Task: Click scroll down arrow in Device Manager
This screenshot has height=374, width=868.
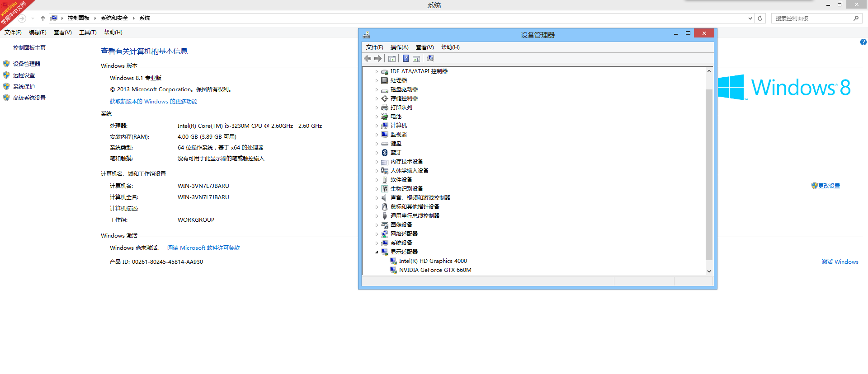Action: point(709,271)
